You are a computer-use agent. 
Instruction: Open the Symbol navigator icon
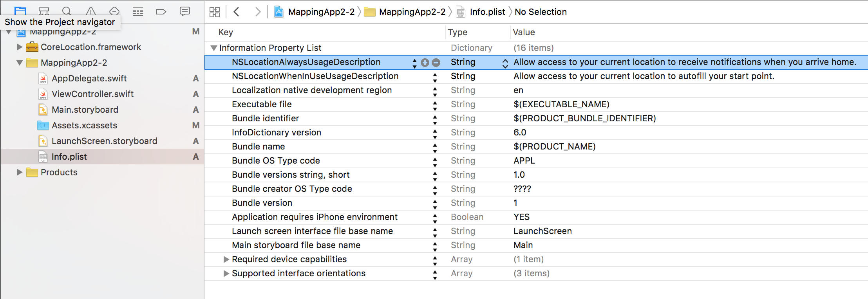43,11
